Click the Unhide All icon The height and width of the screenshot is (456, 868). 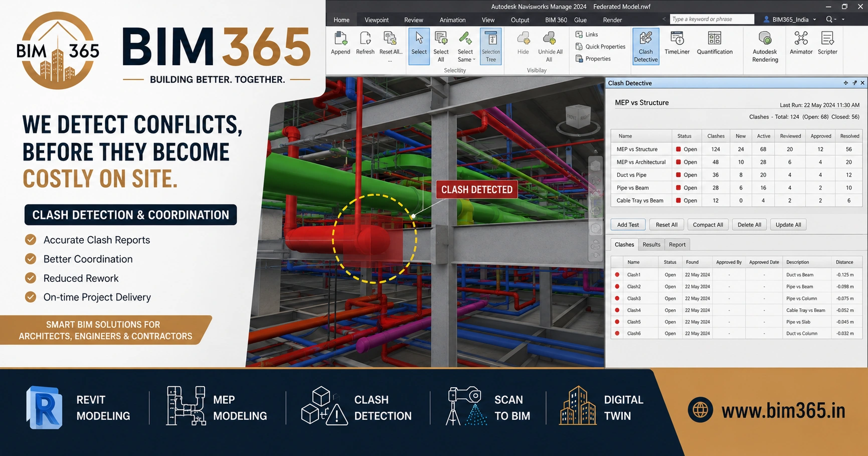[x=550, y=38]
